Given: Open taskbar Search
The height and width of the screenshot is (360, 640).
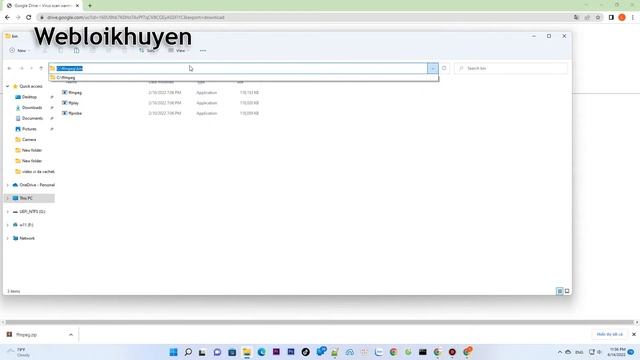Looking at the screenshot, I should pyautogui.click(x=188, y=352).
